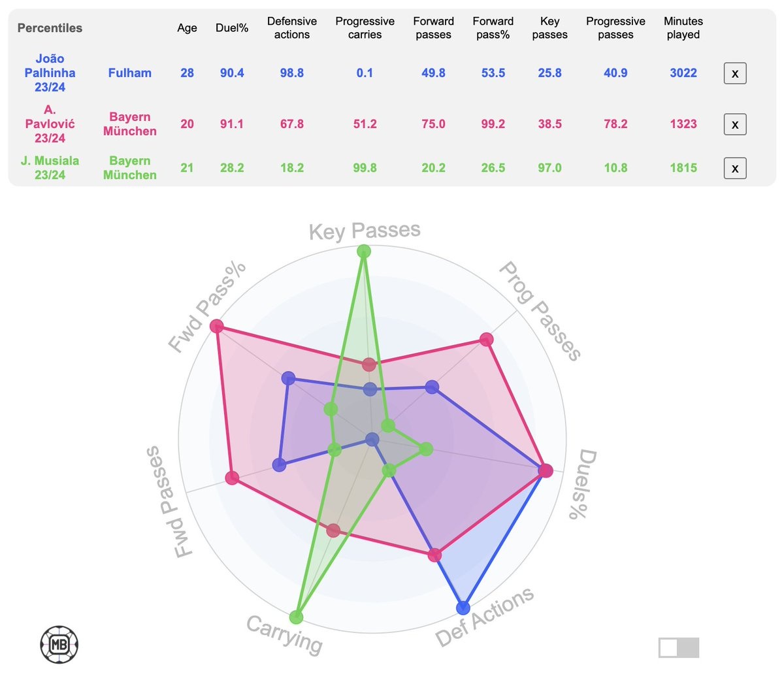Click the pink Fwd Pass% point on the radar
The width and height of the screenshot is (784, 684).
[218, 326]
